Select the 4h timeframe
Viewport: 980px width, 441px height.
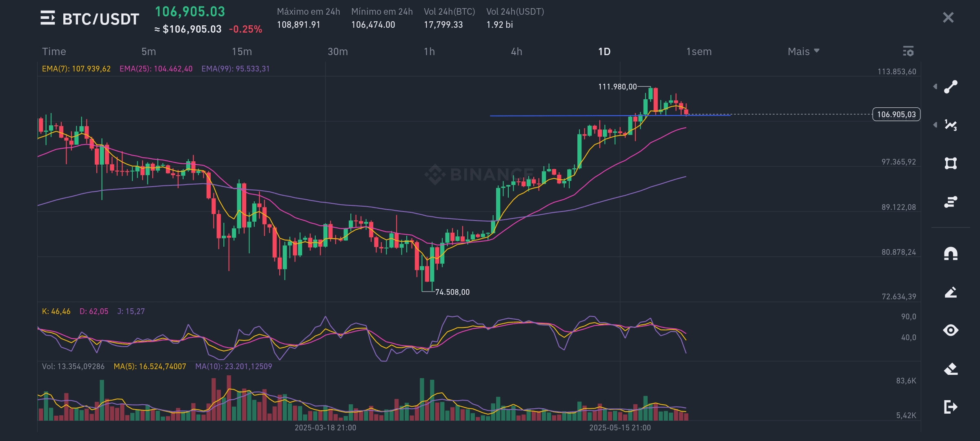pyautogui.click(x=517, y=51)
